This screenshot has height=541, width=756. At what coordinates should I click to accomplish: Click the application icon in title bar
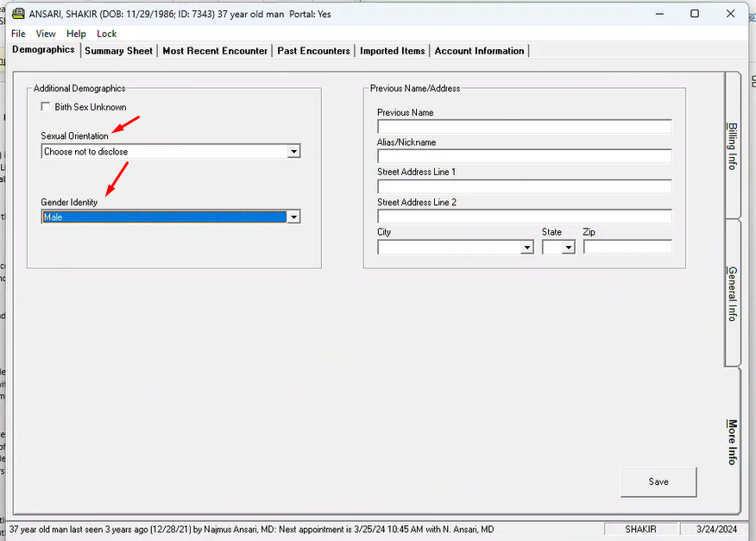tap(16, 14)
